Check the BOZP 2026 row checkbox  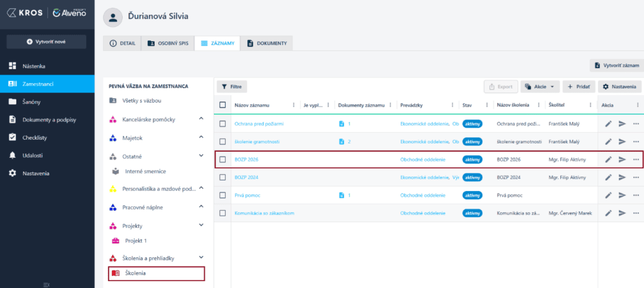222,160
